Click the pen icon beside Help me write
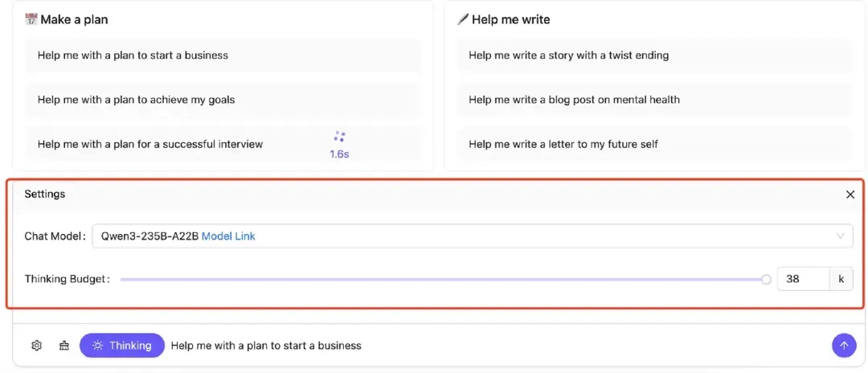Viewport: 868px width, 373px height. pos(462,20)
